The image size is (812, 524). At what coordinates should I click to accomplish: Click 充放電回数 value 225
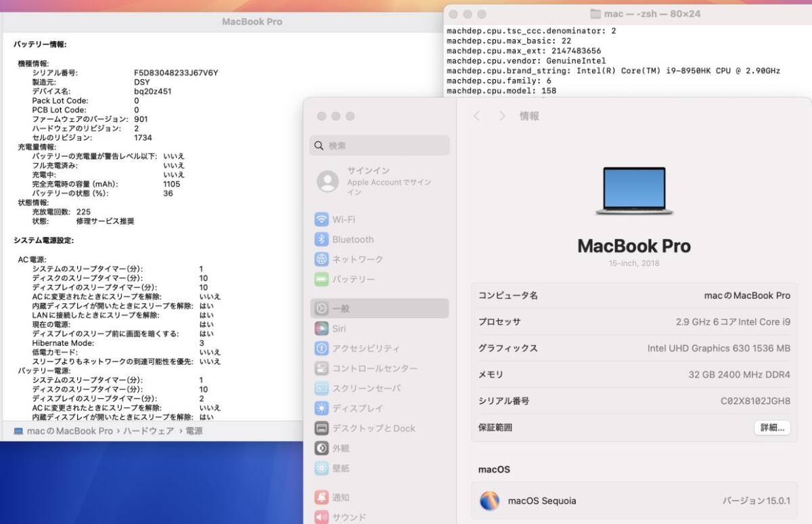coord(83,212)
